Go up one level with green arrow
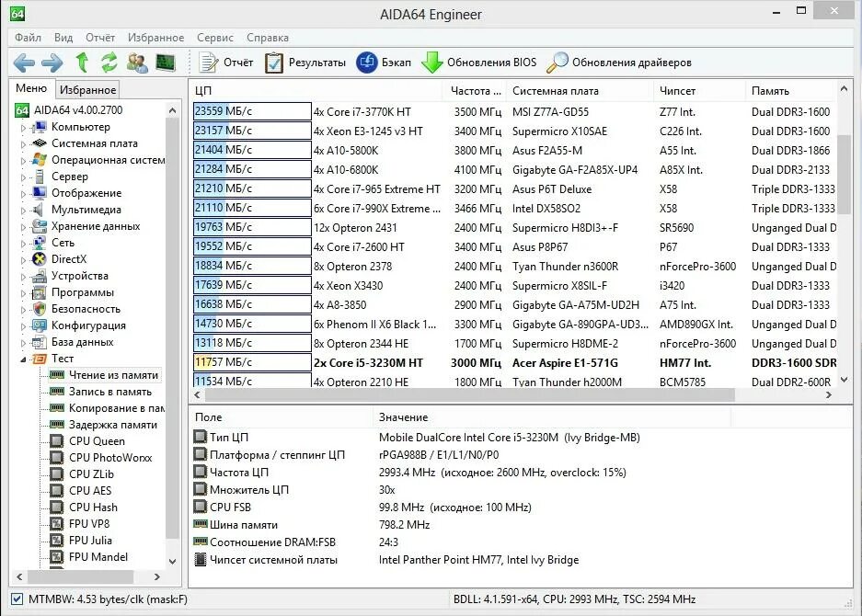This screenshot has width=862, height=616. pos(83,63)
